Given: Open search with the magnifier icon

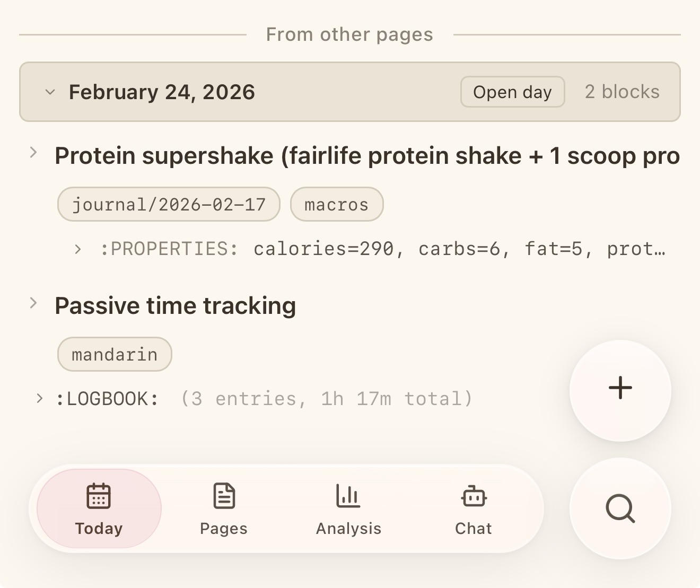Looking at the screenshot, I should (x=620, y=508).
